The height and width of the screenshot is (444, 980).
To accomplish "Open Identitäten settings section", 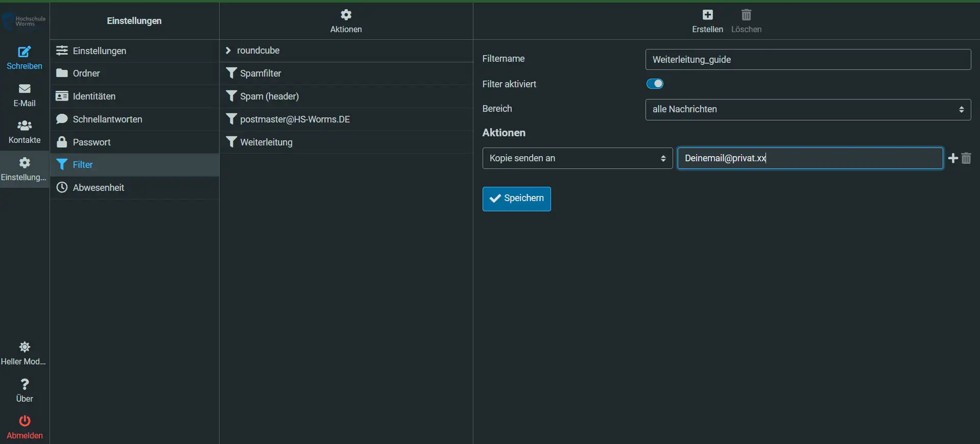I will point(94,96).
